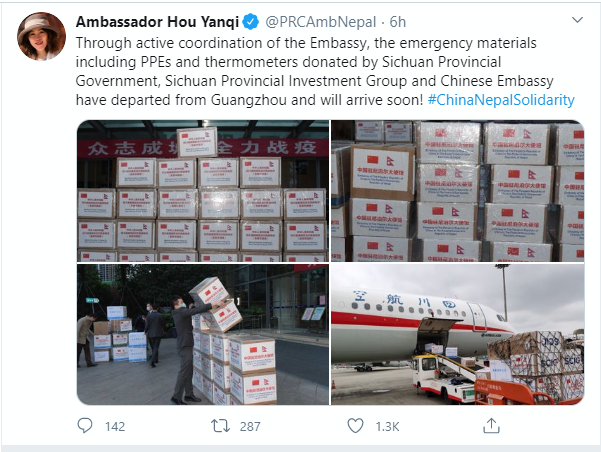The height and width of the screenshot is (452, 601).
Task: View the Sichuan Airlines plane photo
Action: point(458,334)
